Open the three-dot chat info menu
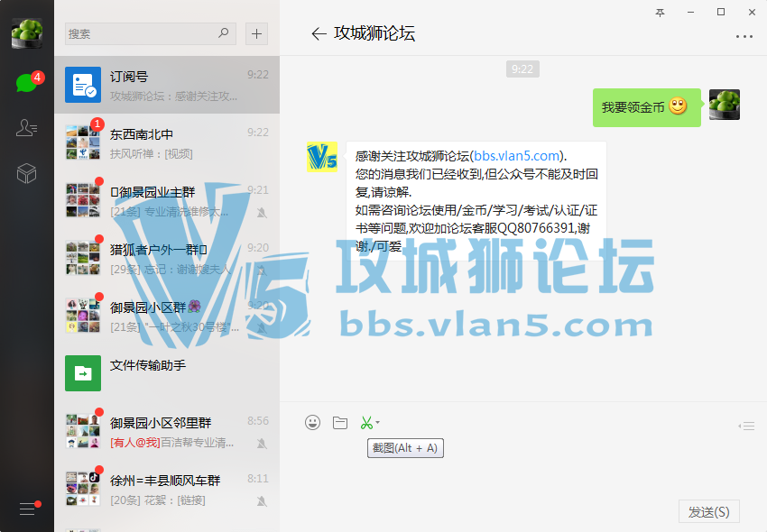Screen dimensions: 767x532 (744, 37)
